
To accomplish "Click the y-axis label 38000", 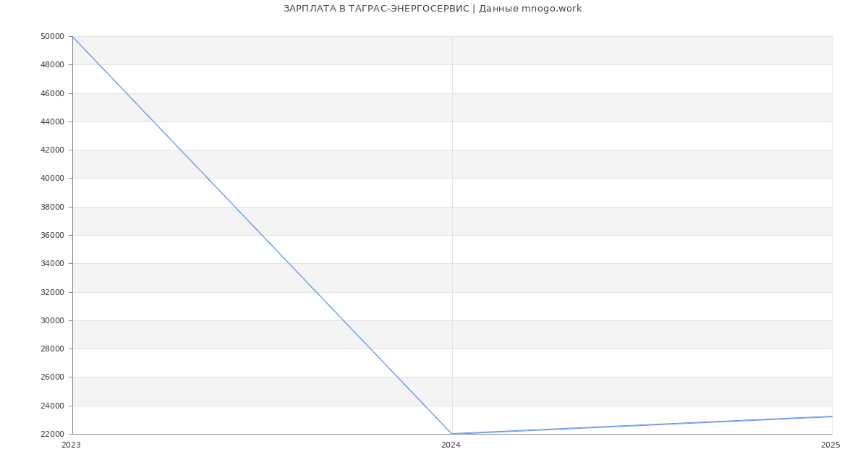I will pyautogui.click(x=53, y=207).
